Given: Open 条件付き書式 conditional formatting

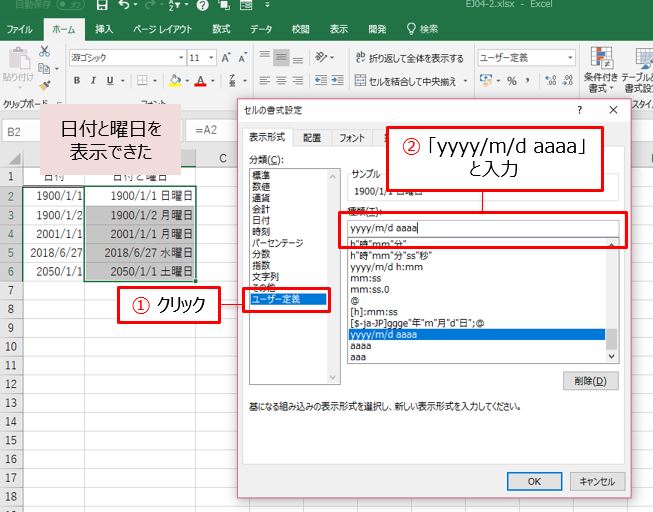Looking at the screenshot, I should click(x=601, y=70).
